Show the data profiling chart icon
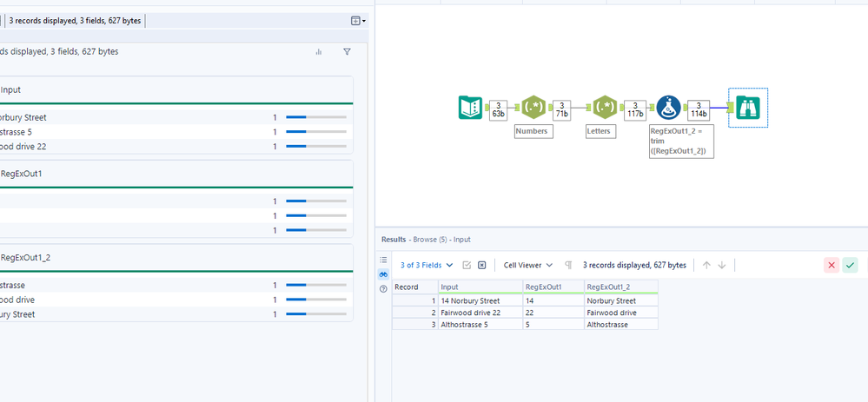 (x=318, y=51)
